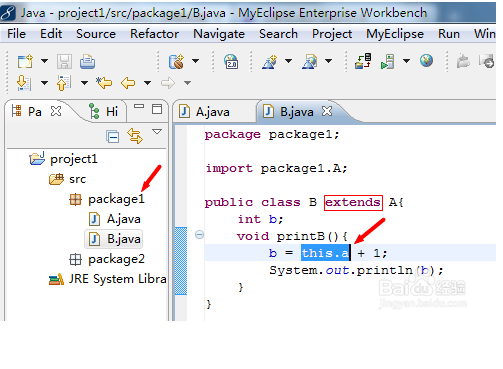Open the dropdown beside the Search toolbar icon

click(328, 61)
